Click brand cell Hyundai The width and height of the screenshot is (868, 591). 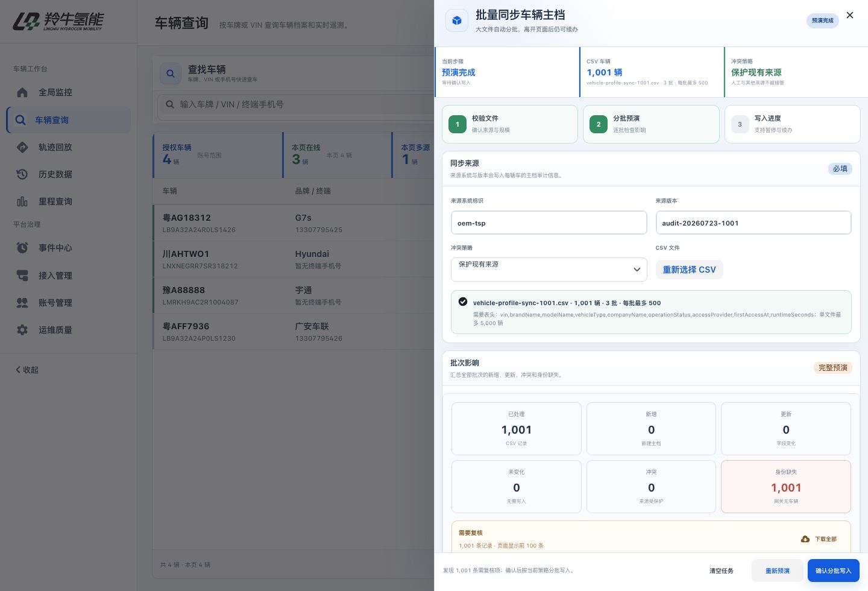click(312, 254)
